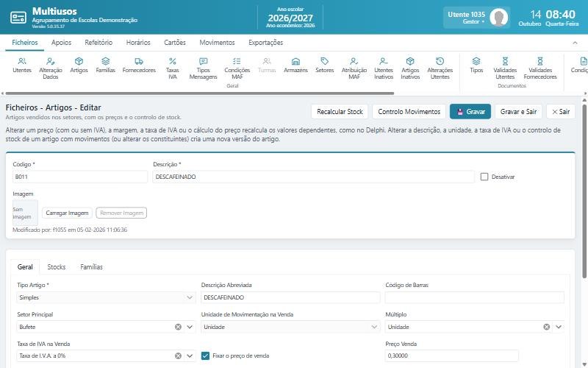Screen dimensions: 588x368
Task: Open the Cartões menu tab
Action: pos(175,43)
